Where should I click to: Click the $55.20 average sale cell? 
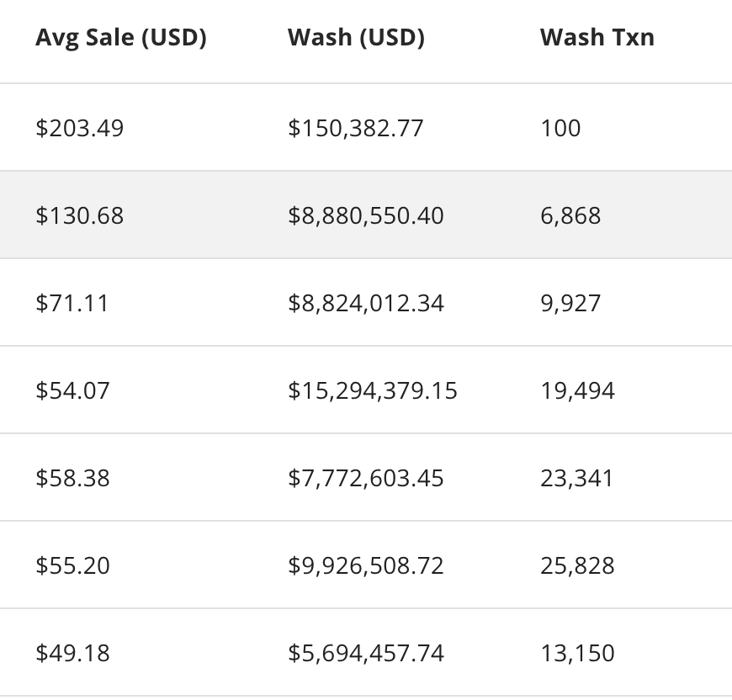tap(72, 566)
